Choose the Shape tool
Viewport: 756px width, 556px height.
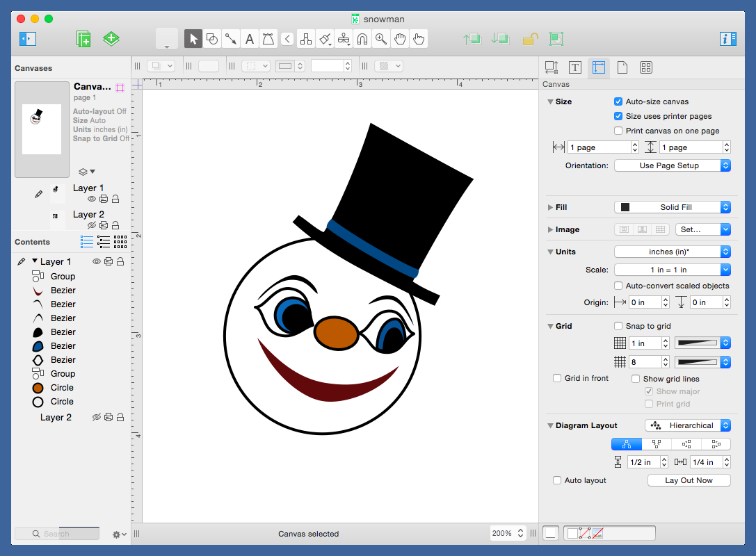212,39
